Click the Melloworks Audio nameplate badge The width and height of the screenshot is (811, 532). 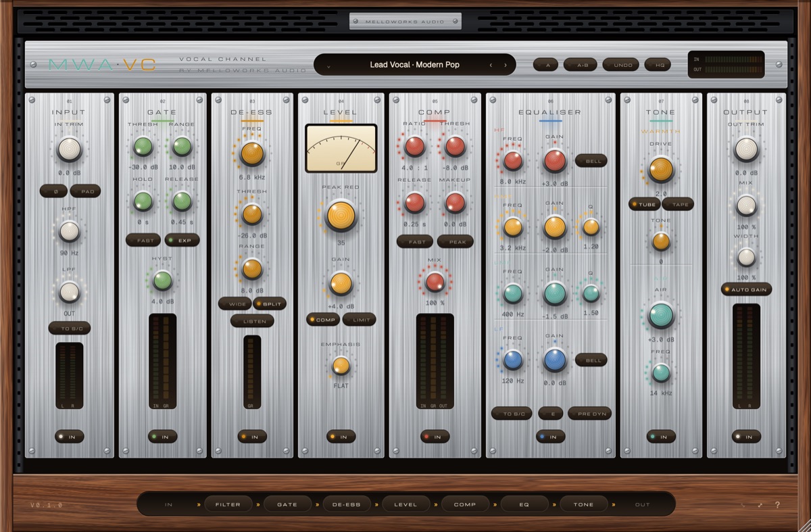click(405, 21)
